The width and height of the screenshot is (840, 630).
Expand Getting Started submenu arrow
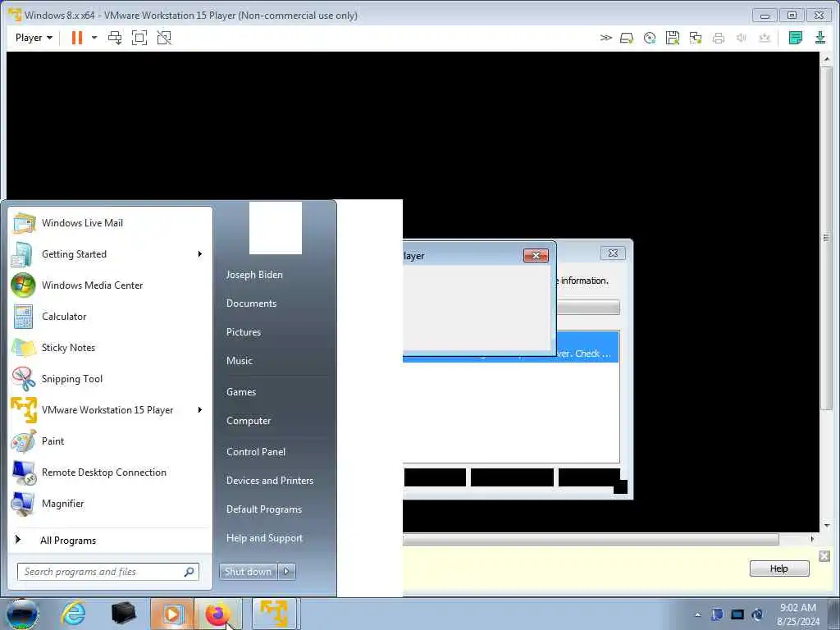[x=200, y=254]
